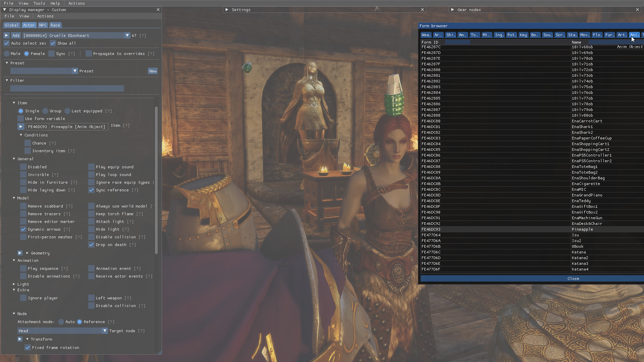Image resolution: width=644 pixels, height=362 pixels.
Task: Collapse the Animation section
Action: [14, 260]
